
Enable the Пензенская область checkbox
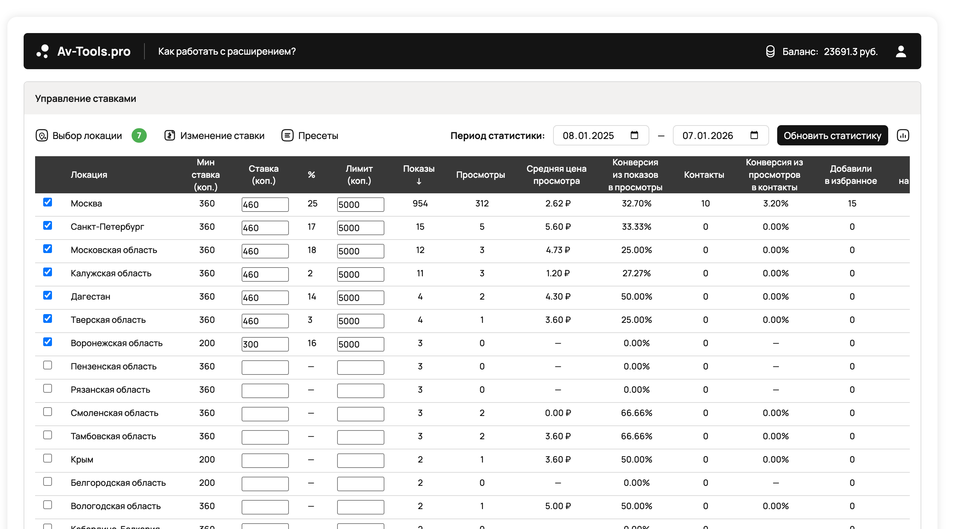[48, 365]
